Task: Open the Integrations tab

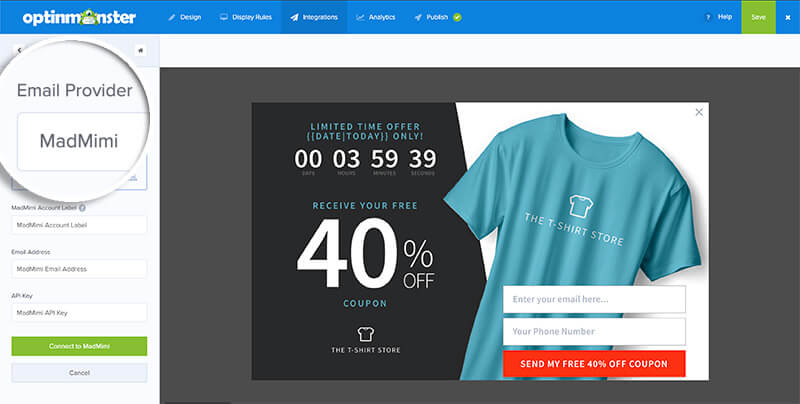Action: pos(314,17)
